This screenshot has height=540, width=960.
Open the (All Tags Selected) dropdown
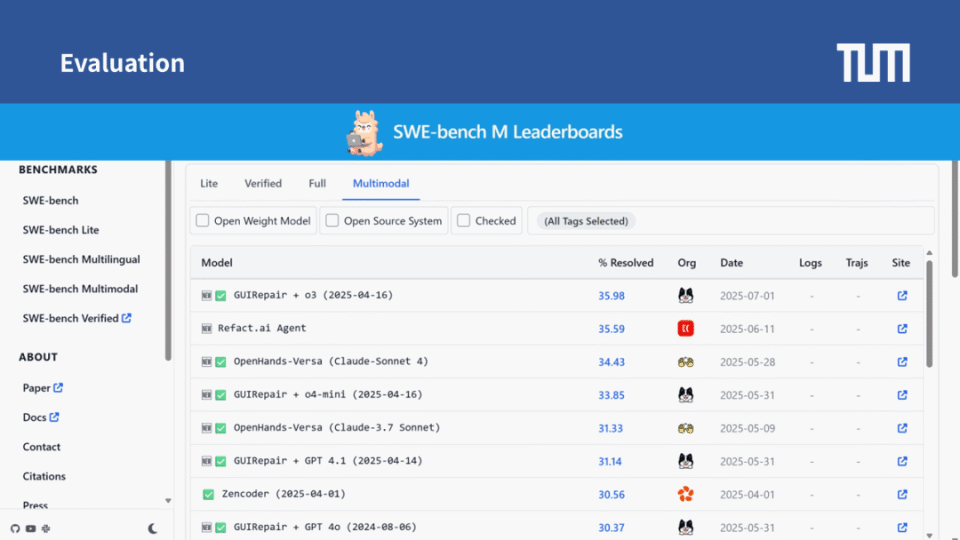click(x=586, y=221)
